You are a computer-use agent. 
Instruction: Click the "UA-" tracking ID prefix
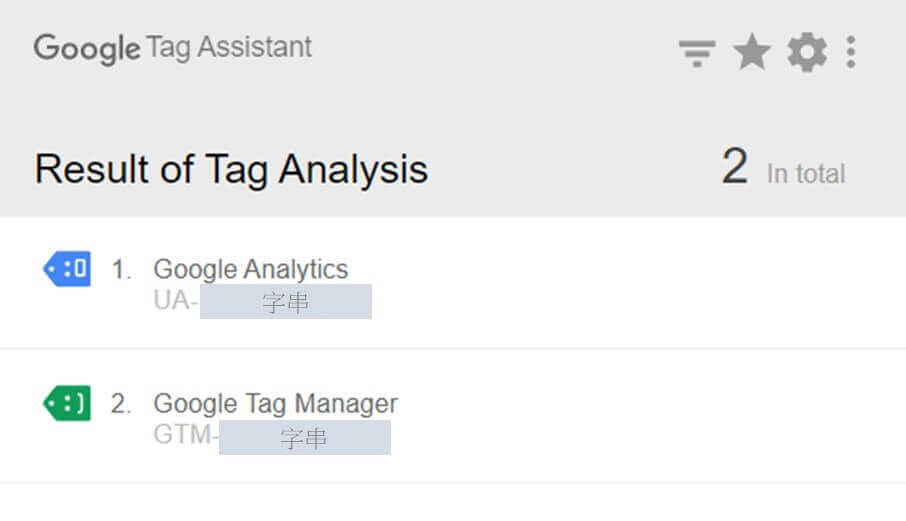pos(176,301)
